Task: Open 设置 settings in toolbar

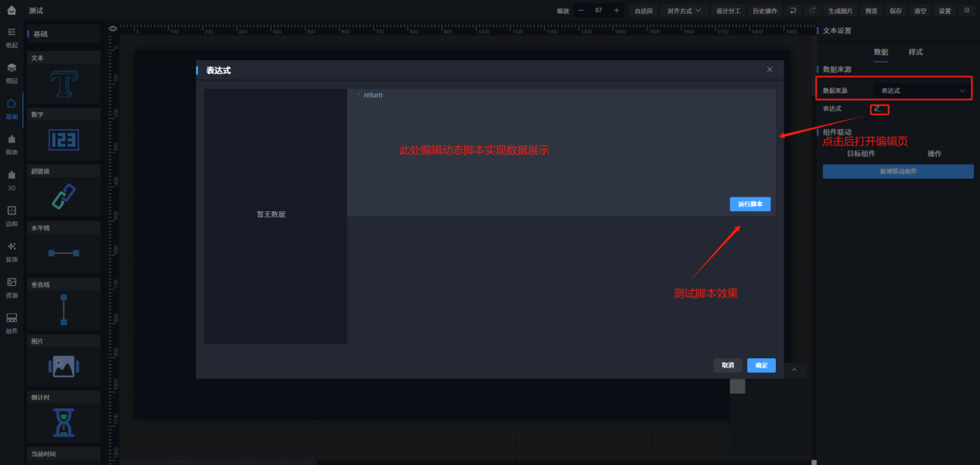Action: tap(944, 11)
